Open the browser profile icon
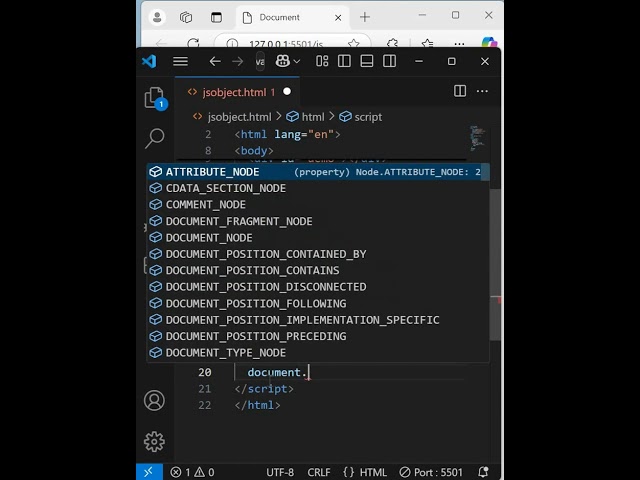Viewport: 640px width, 480px height. click(x=157, y=17)
